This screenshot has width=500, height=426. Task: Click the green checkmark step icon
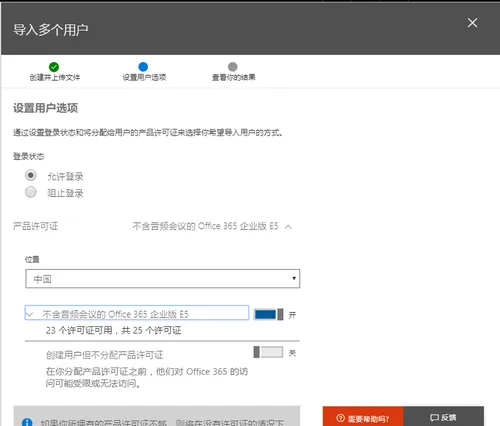tap(54, 67)
